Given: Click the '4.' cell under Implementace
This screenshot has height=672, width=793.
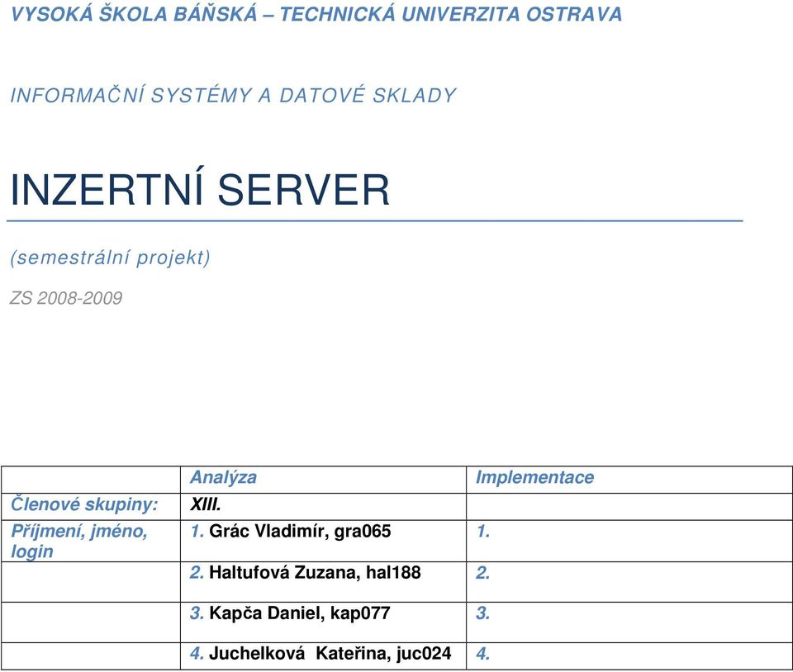Looking at the screenshot, I should [629, 656].
